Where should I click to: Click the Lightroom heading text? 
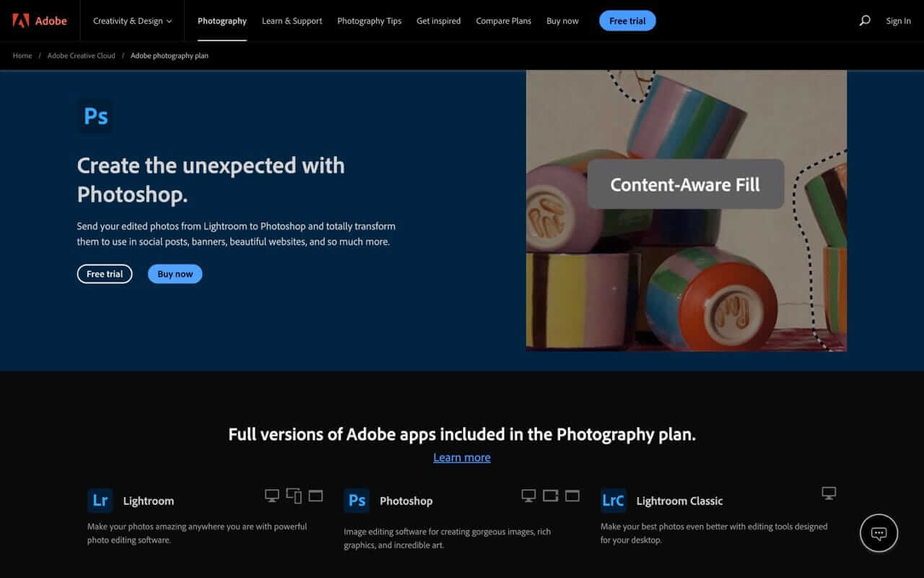pos(149,501)
